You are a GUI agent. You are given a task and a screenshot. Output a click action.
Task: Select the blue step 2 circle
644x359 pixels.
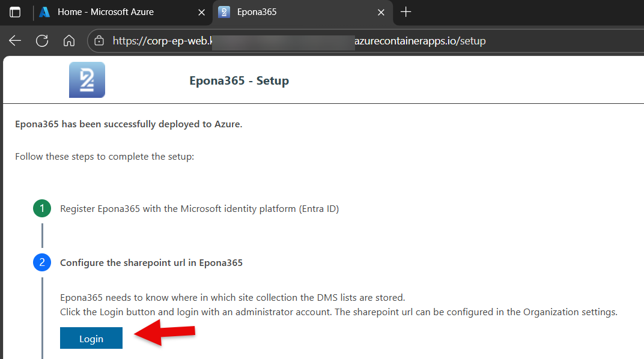tap(42, 262)
